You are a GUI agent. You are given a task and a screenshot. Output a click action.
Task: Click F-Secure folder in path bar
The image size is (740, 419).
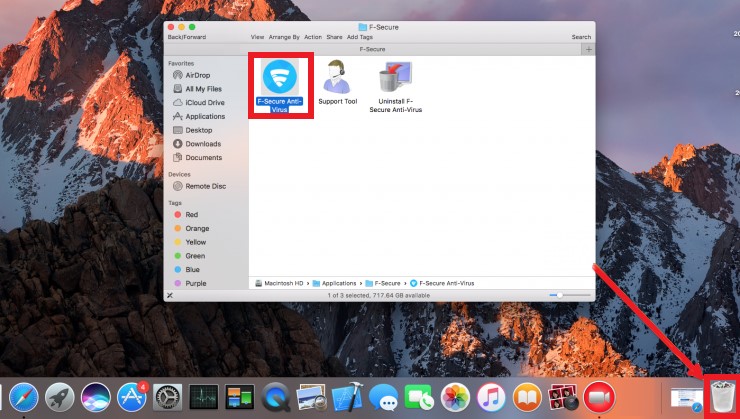tap(383, 283)
